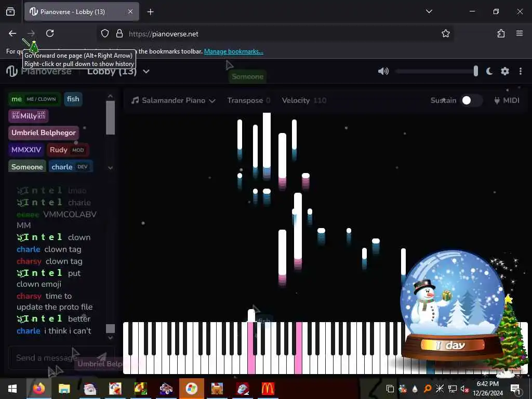Click the Transpose value
The image size is (532, 399).
[x=268, y=100]
